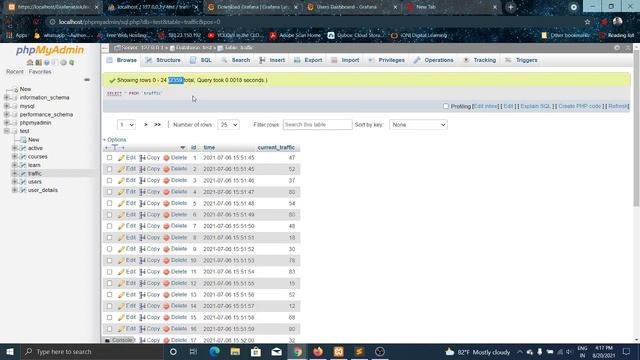Screen dimensions: 640x360
Task: Open phpMyAdmin home icon in sidebar
Action: click(30, 62)
